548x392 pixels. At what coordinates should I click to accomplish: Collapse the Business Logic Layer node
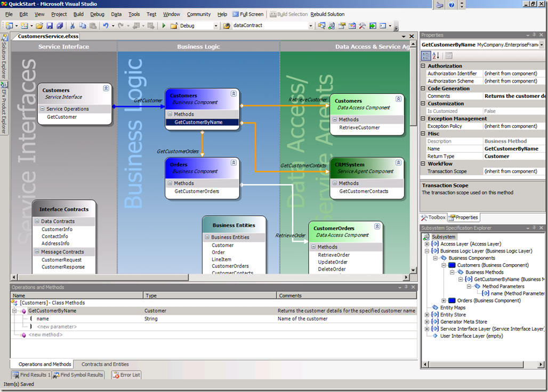427,251
